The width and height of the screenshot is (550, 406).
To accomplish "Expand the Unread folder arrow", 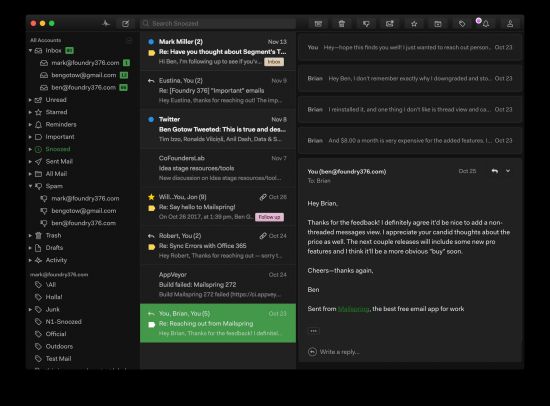I will point(31,100).
